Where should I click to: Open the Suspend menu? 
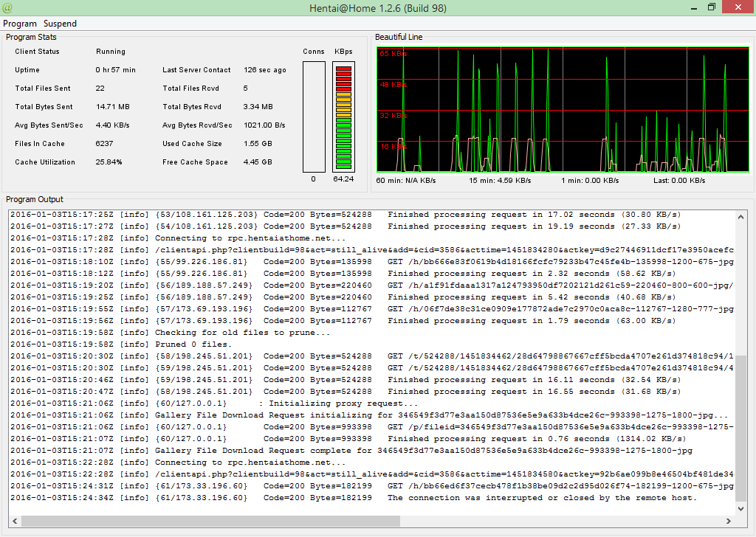click(60, 24)
